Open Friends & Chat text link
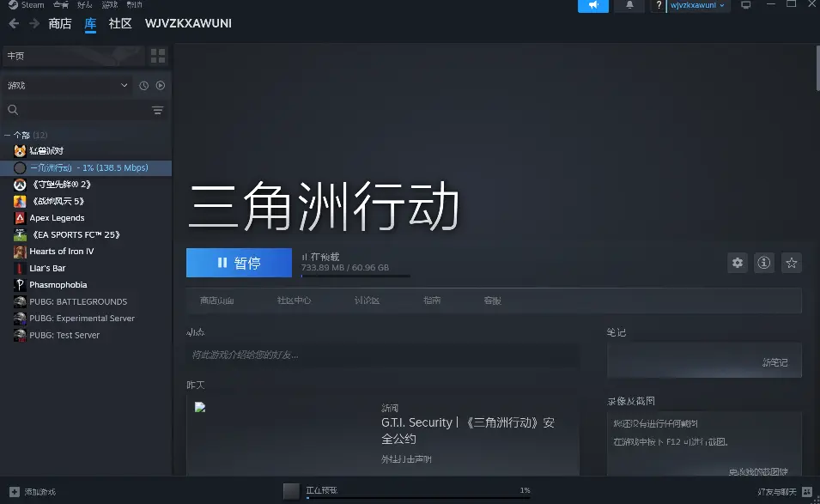820x504 pixels. [x=777, y=492]
